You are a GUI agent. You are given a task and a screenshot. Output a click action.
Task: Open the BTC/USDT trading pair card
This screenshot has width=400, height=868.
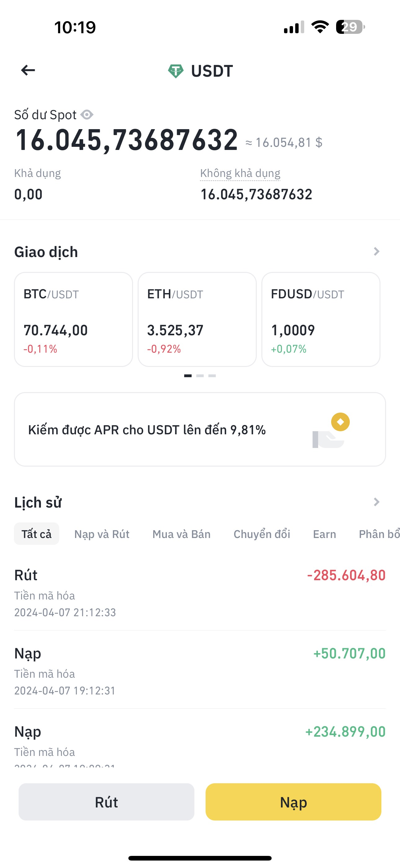point(73,319)
